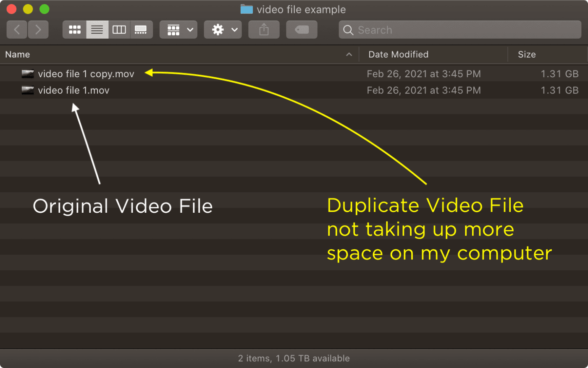Viewport: 588px width, 368px height.
Task: Click video file 1.mov's thumbnail preview
Action: point(27,90)
